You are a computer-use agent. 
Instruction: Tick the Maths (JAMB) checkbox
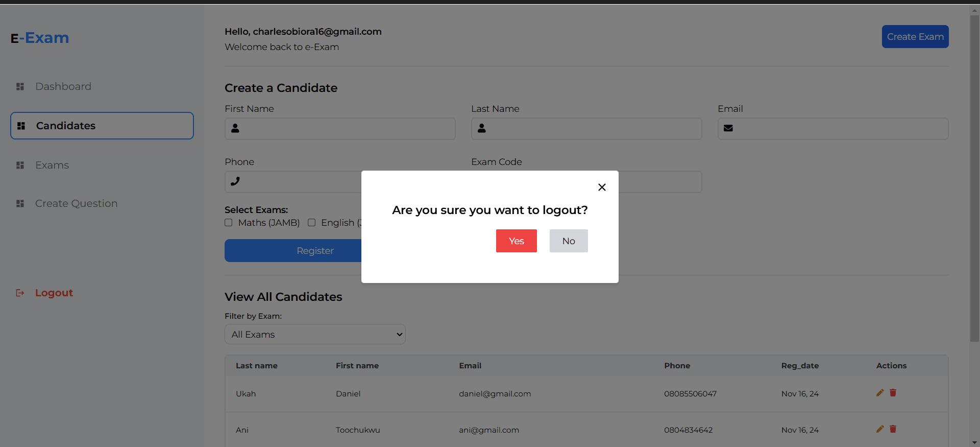(x=229, y=223)
